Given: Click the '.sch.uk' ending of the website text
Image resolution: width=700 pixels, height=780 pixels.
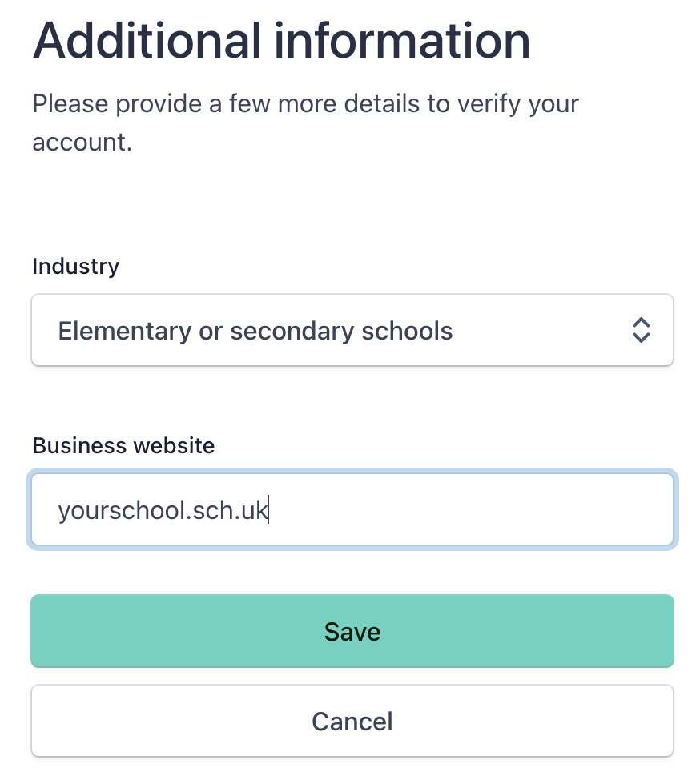Looking at the screenshot, I should tap(227, 510).
